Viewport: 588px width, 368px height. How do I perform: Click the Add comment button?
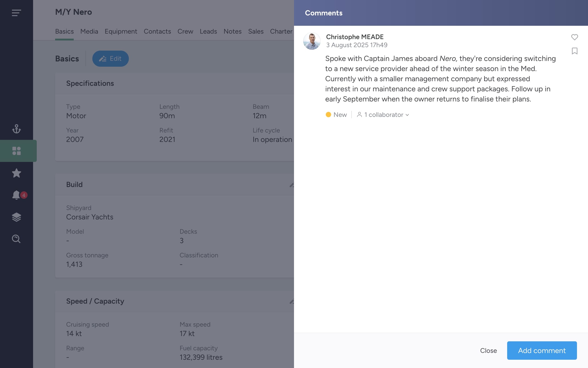click(x=542, y=350)
